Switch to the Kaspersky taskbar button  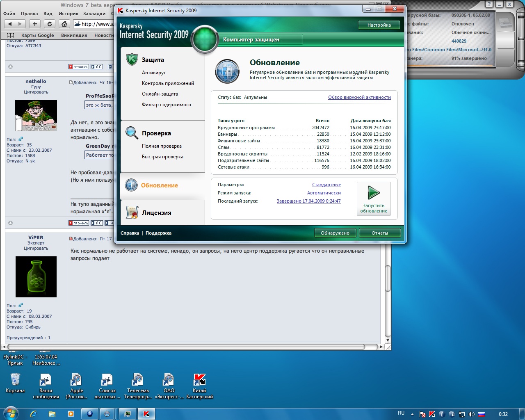[146, 414]
